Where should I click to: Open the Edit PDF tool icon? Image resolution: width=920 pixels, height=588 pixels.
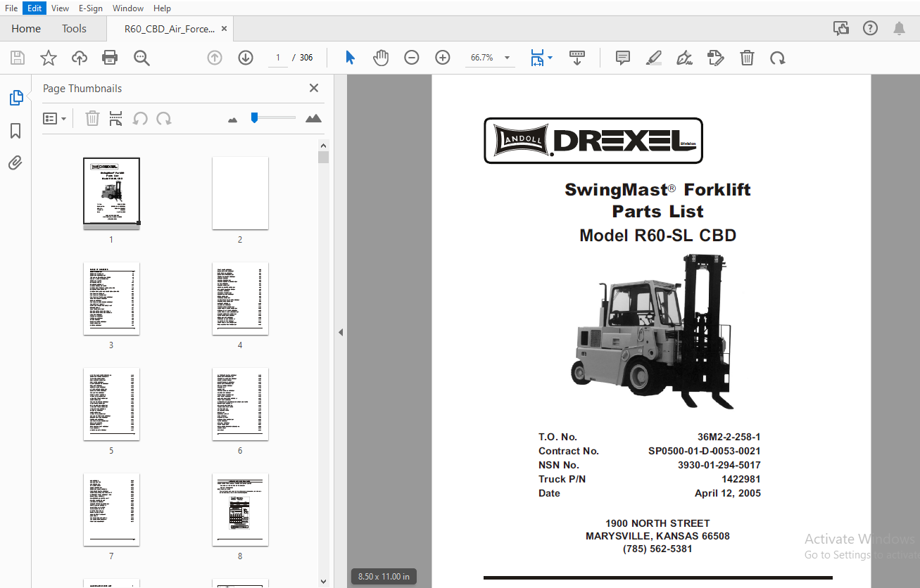point(716,58)
